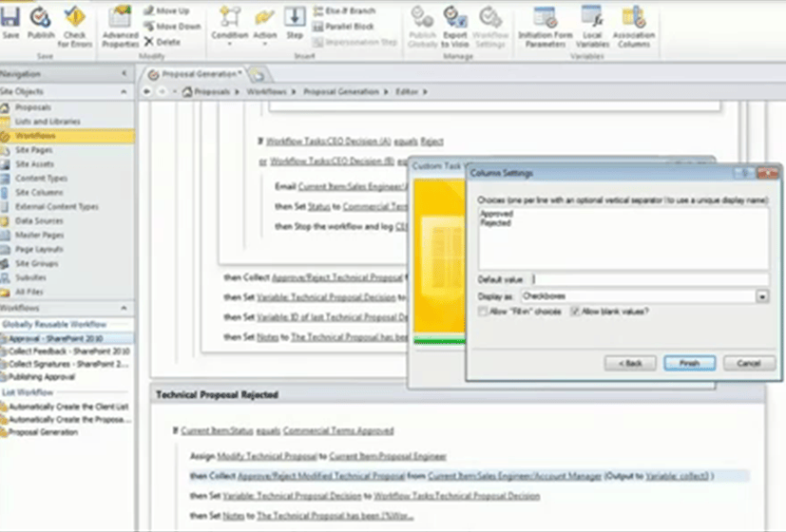Expand the Proposals breadcrumb arrow
Viewport: 786px width, 532px height.
pyautogui.click(x=237, y=91)
